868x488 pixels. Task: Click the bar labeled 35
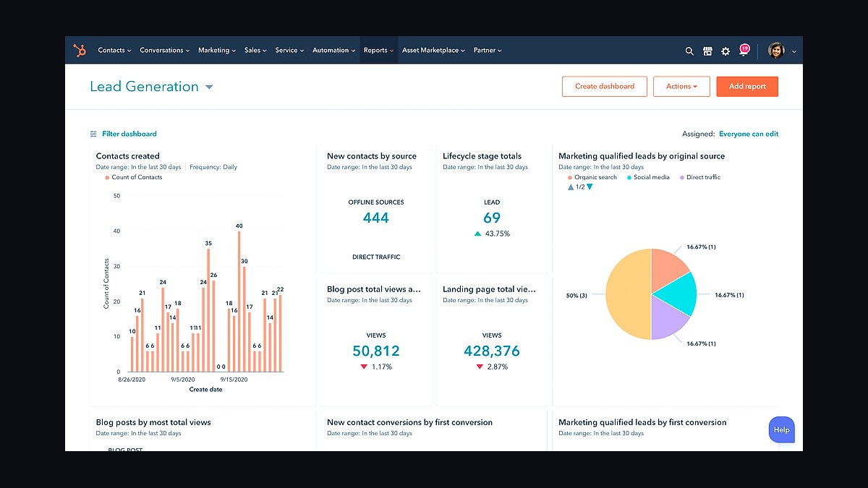(x=208, y=310)
